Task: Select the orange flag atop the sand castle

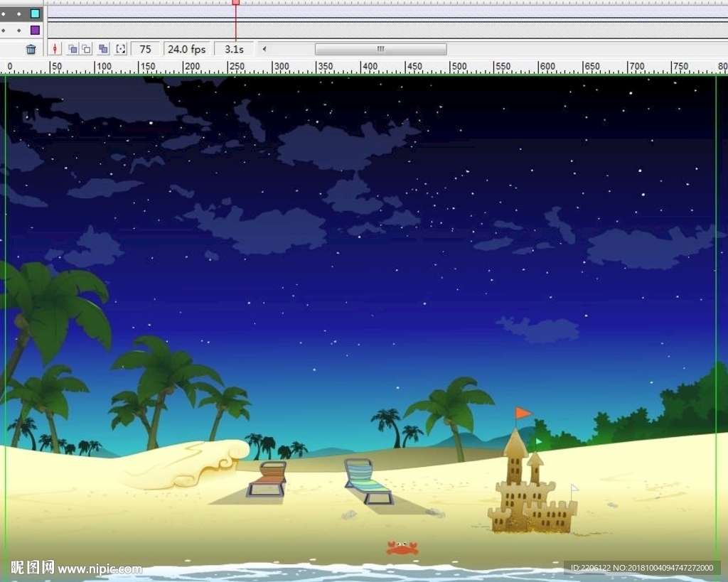Action: click(523, 412)
